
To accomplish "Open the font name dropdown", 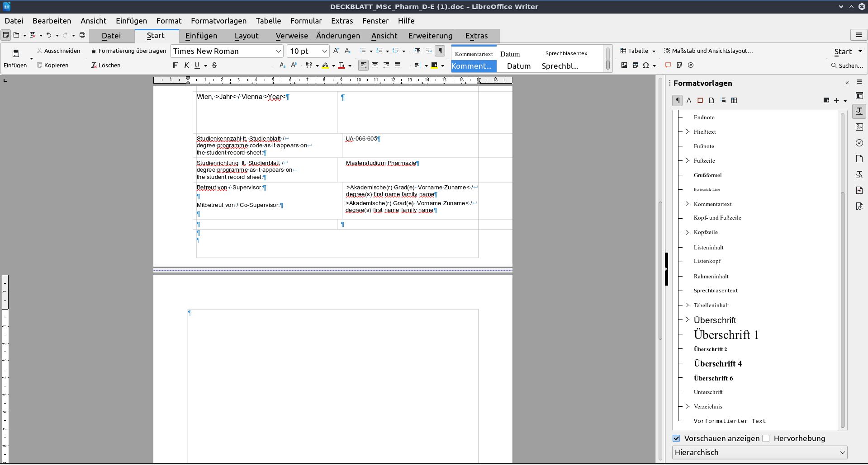I will [x=279, y=51].
